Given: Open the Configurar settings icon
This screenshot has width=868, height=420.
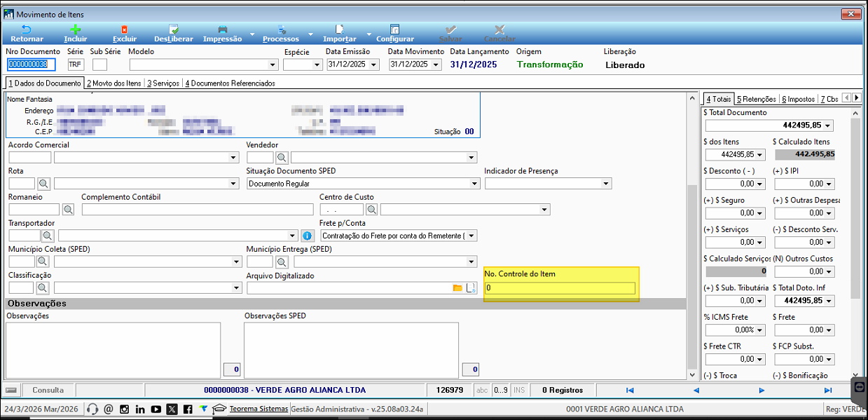Looking at the screenshot, I should [394, 29].
